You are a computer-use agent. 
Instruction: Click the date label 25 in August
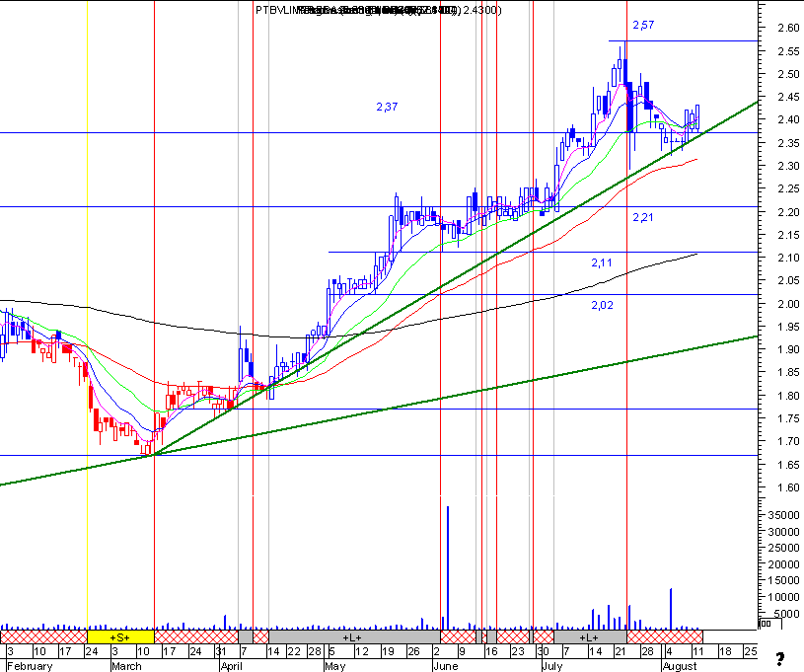tap(751, 651)
